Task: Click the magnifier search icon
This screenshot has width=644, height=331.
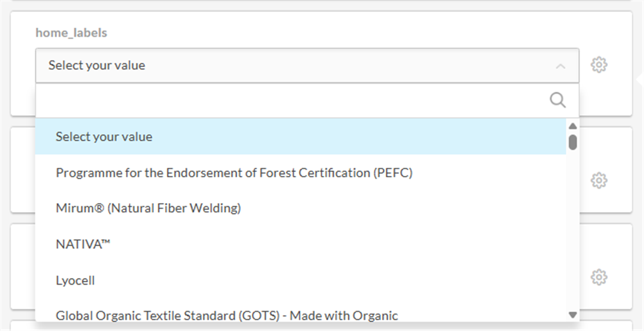Action: point(558,100)
